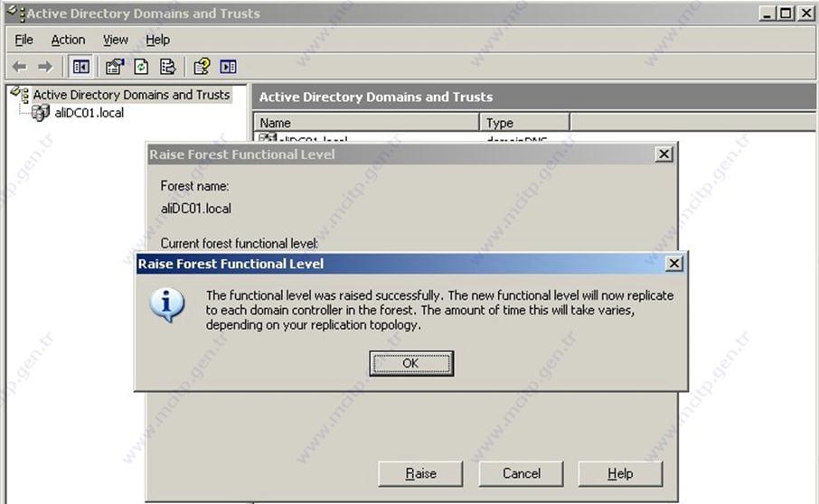Click the Refresh toolbar icon
This screenshot has height=504, width=819.
pyautogui.click(x=141, y=66)
